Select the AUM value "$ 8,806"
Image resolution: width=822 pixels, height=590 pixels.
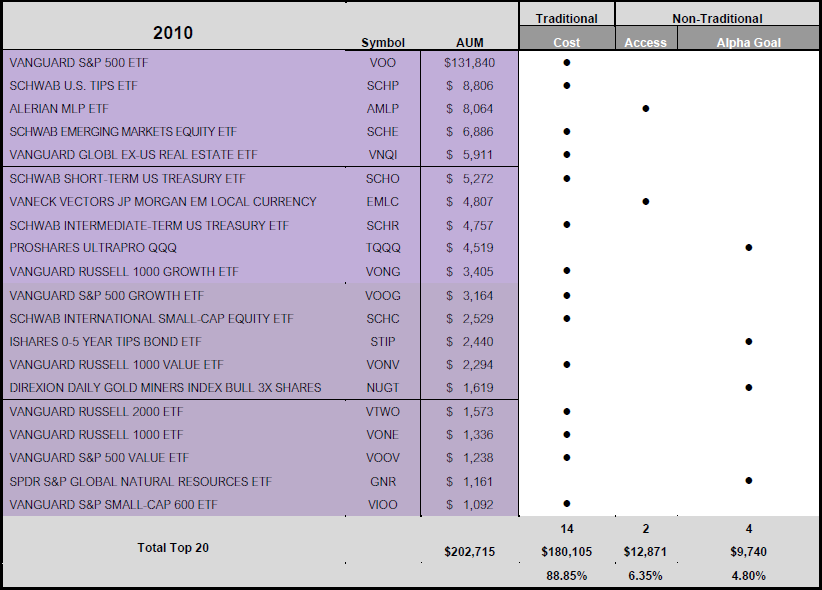click(470, 86)
